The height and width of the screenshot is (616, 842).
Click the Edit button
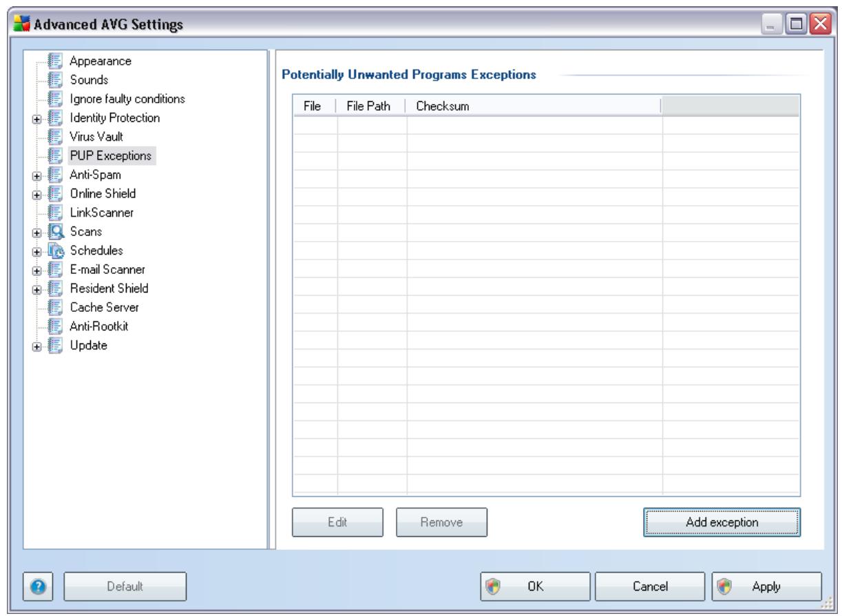point(337,522)
